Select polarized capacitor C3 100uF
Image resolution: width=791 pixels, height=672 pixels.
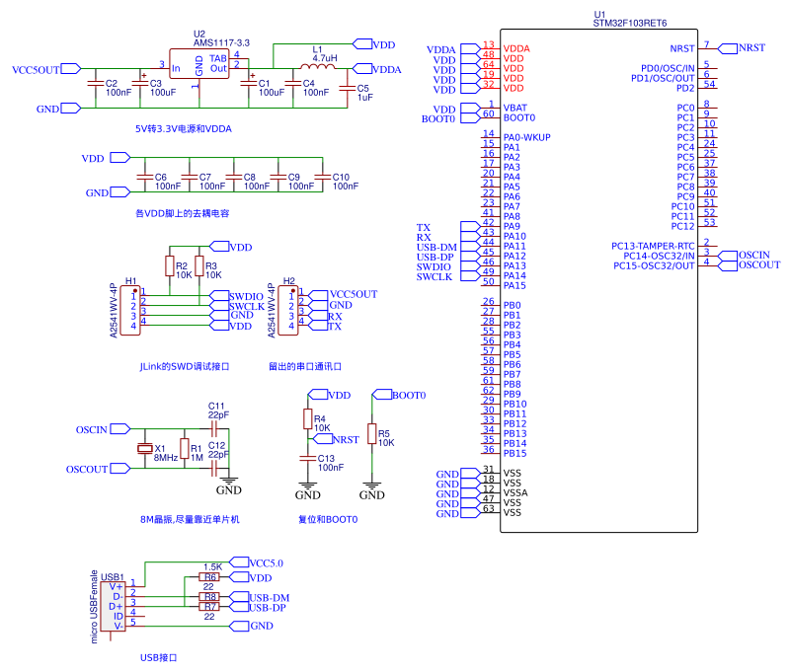[140, 83]
